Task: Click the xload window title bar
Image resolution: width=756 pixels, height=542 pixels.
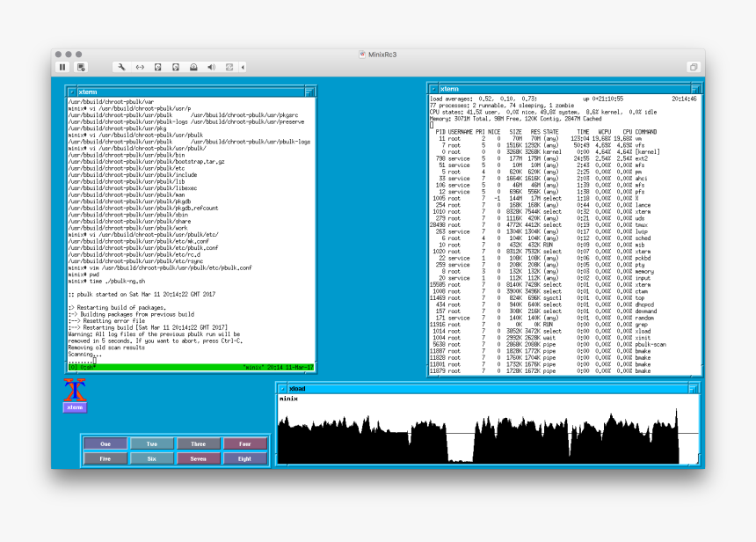Action: [488, 389]
